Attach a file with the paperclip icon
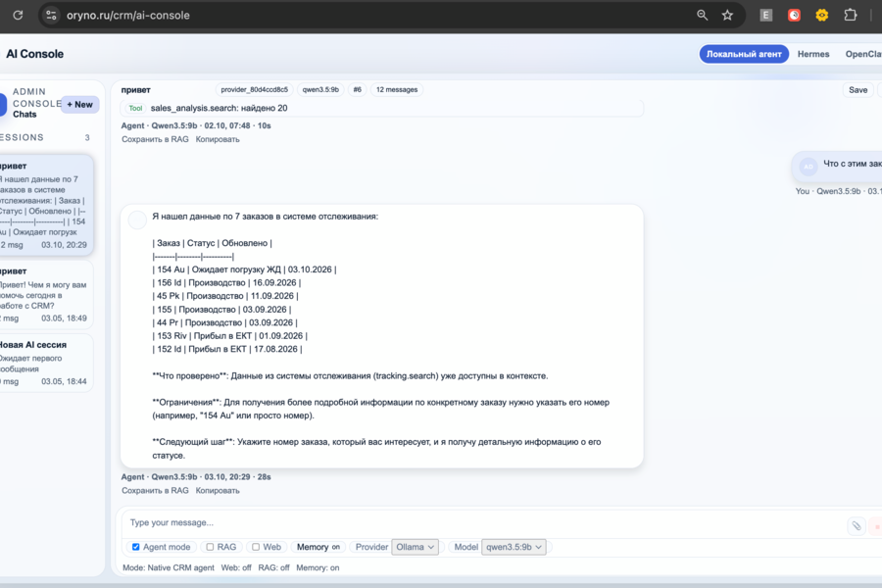Viewport: 882px width, 588px height. click(857, 526)
